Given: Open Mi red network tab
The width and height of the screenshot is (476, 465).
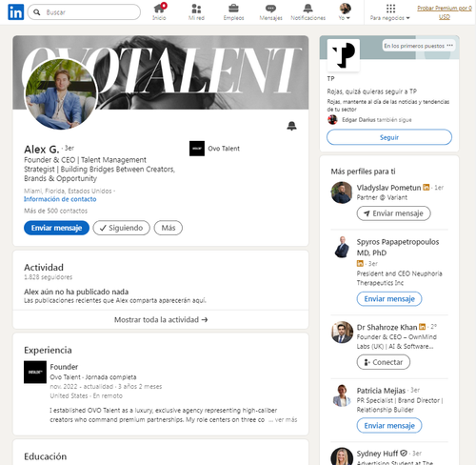Looking at the screenshot, I should 196,12.
